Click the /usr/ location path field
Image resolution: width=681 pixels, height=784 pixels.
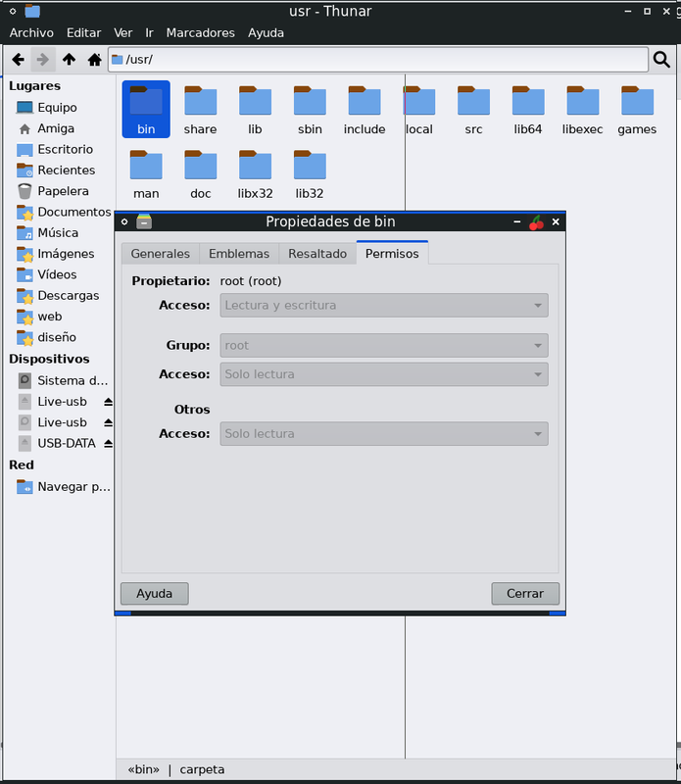[378, 60]
